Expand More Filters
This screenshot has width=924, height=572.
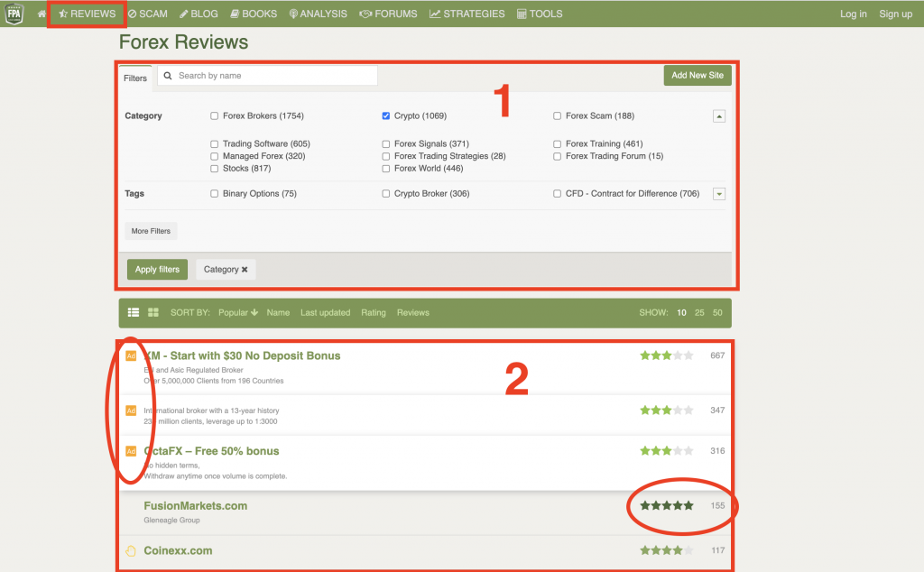click(x=151, y=231)
